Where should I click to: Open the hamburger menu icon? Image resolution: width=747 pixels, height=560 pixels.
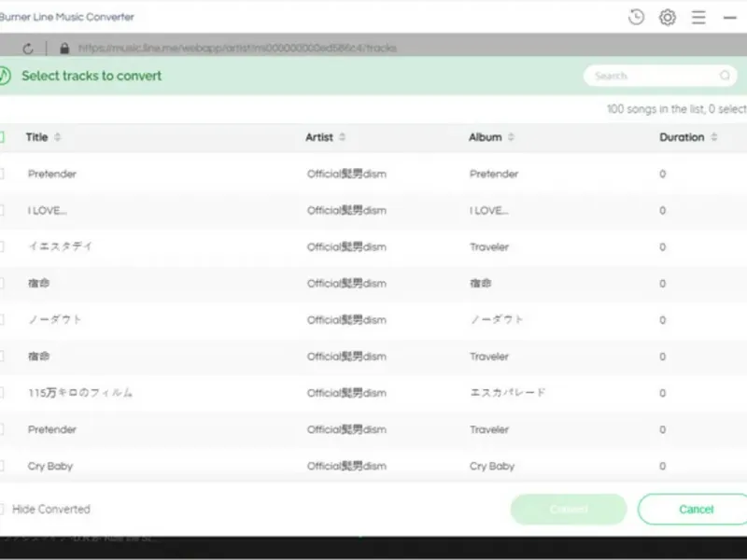click(x=698, y=18)
